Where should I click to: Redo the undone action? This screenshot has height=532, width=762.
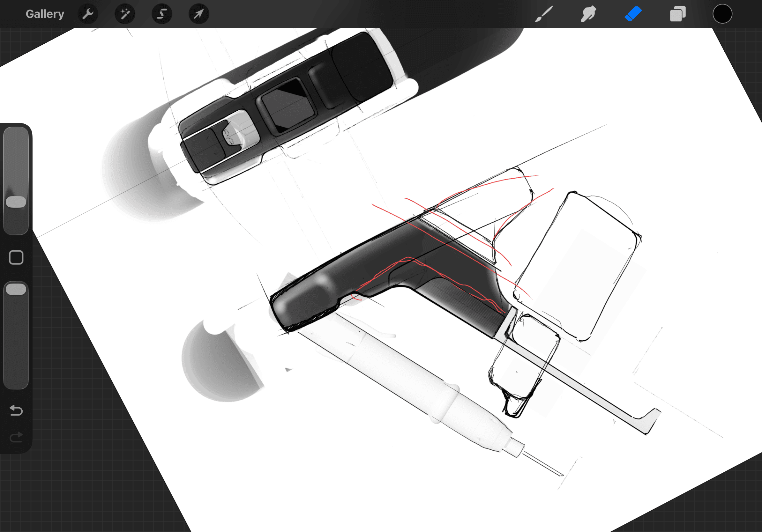tap(16, 437)
